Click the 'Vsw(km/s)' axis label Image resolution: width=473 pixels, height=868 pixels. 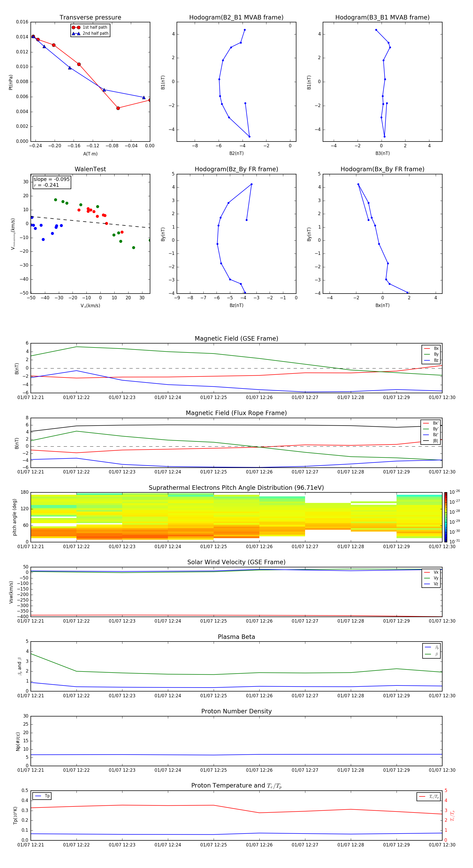tap(11, 592)
